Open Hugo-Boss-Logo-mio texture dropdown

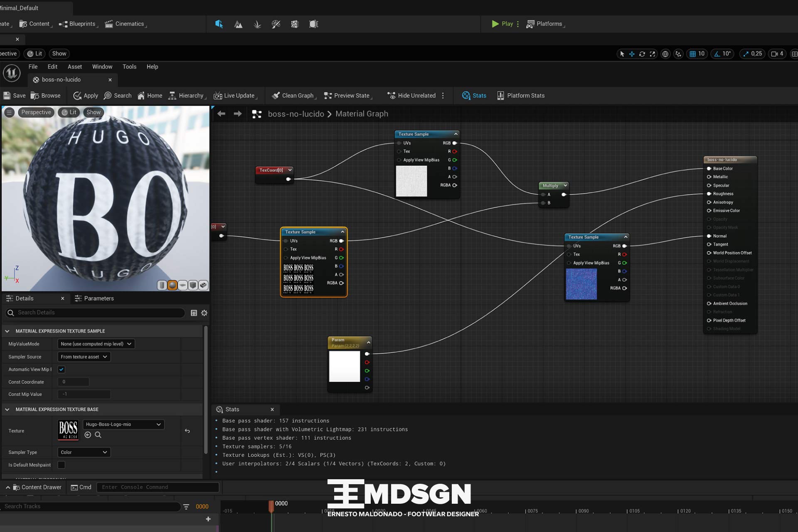coord(123,424)
